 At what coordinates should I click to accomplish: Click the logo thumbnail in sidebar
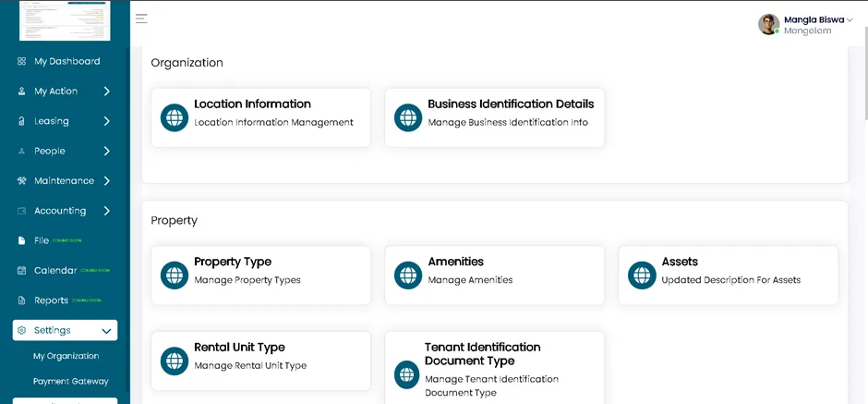pyautogui.click(x=65, y=20)
